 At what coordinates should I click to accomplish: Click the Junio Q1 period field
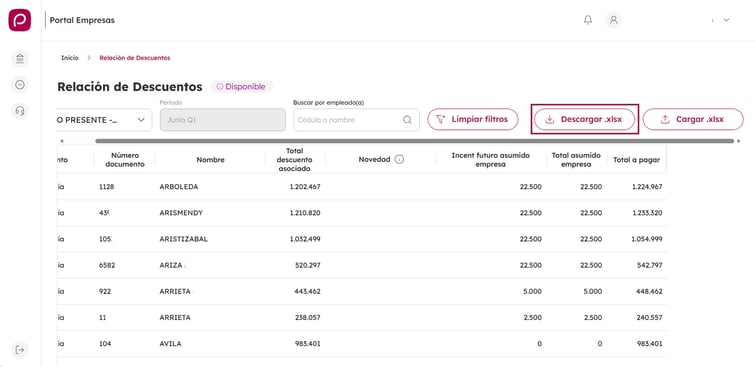[223, 120]
